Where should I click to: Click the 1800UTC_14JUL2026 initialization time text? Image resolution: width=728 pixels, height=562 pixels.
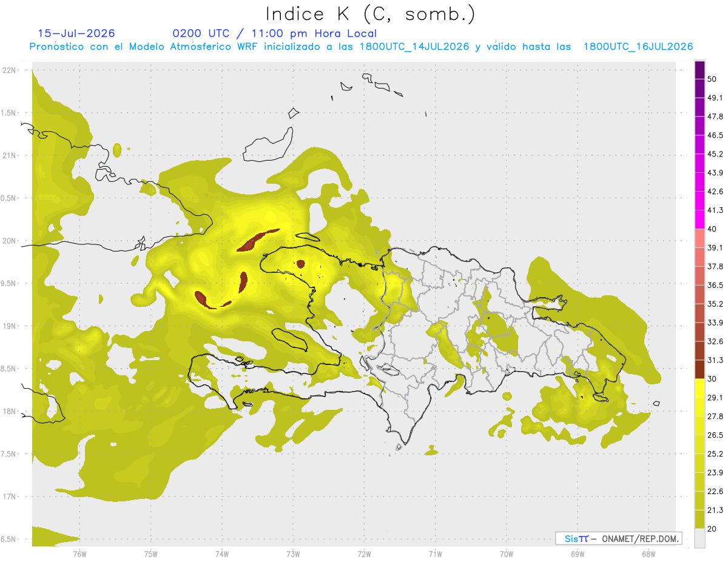click(x=414, y=47)
